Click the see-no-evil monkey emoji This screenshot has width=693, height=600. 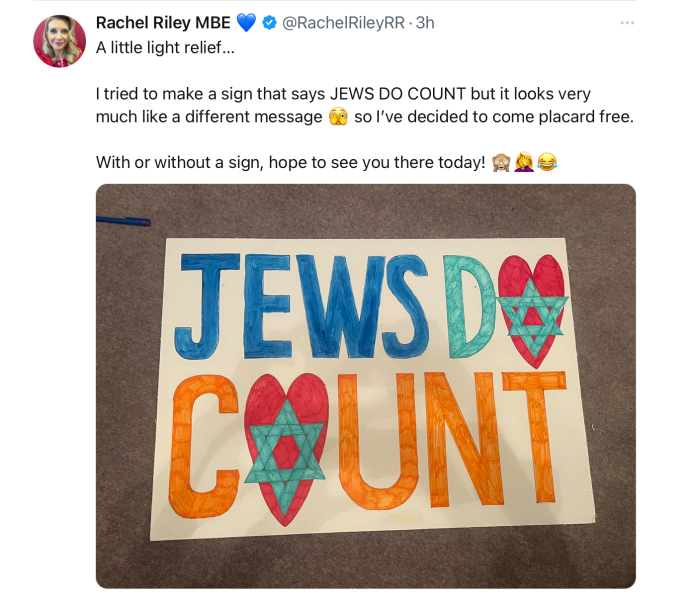(x=500, y=162)
